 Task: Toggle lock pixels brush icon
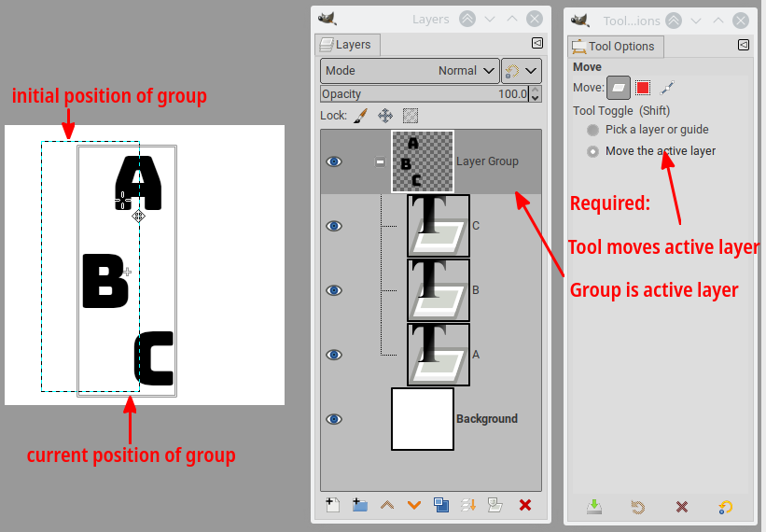[x=360, y=116]
